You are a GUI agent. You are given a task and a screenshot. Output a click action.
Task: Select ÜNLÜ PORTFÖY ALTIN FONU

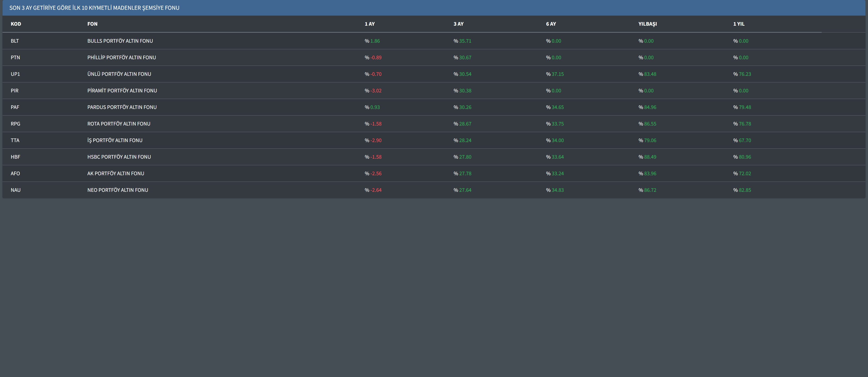tap(119, 74)
